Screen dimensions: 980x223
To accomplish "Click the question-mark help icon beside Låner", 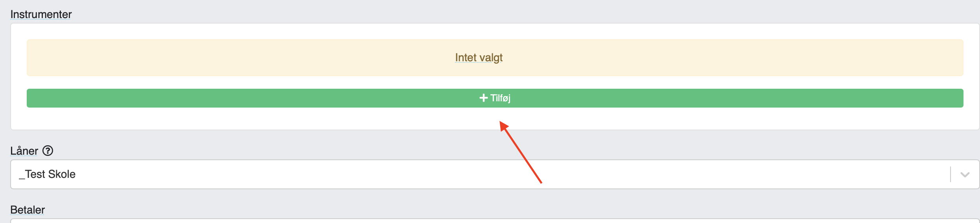I will 48,151.
